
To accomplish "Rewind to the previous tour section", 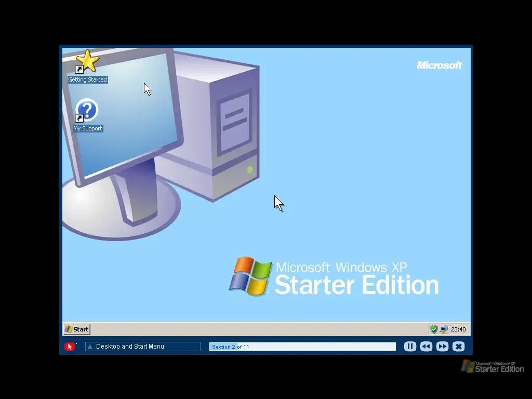I will [426, 347].
